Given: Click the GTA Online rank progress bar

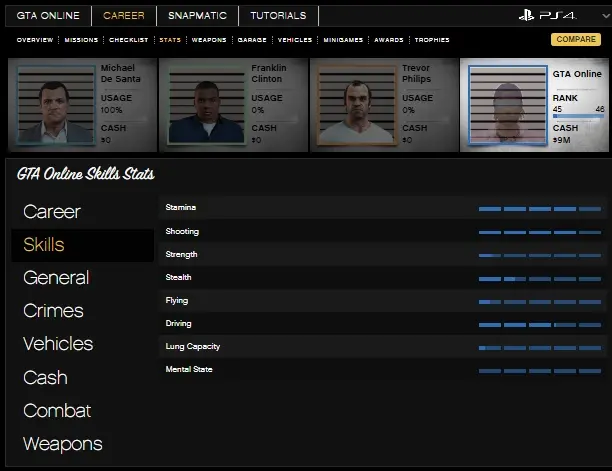Looking at the screenshot, I should pos(578,117).
